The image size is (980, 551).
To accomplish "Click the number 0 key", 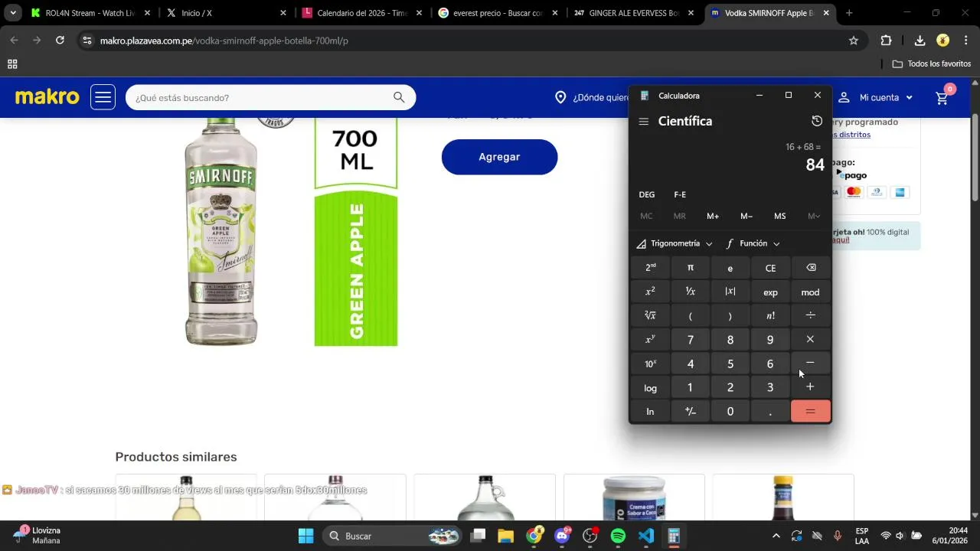I will coord(730,412).
